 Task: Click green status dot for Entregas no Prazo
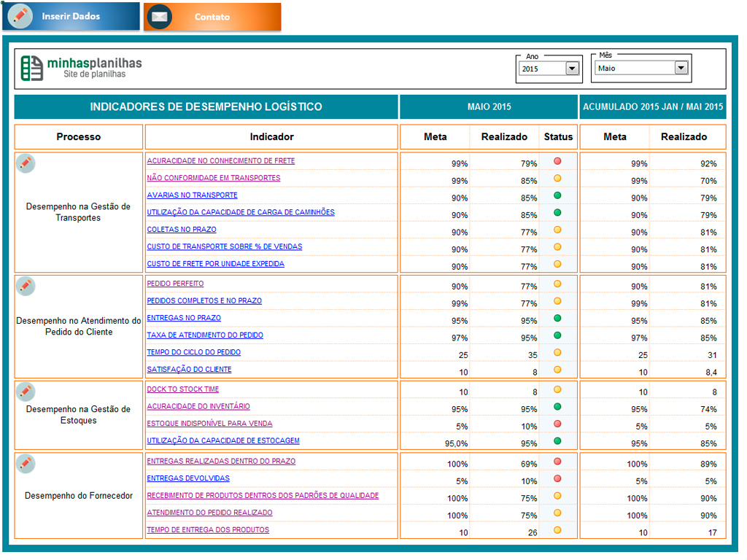[x=557, y=318]
